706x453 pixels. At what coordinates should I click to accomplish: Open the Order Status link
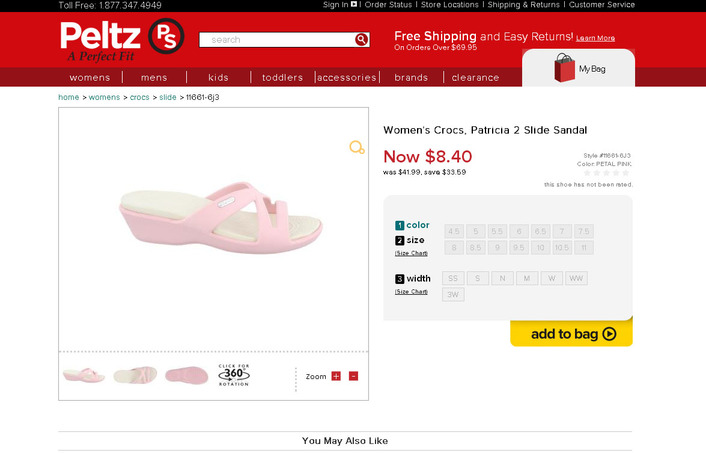pyautogui.click(x=388, y=5)
